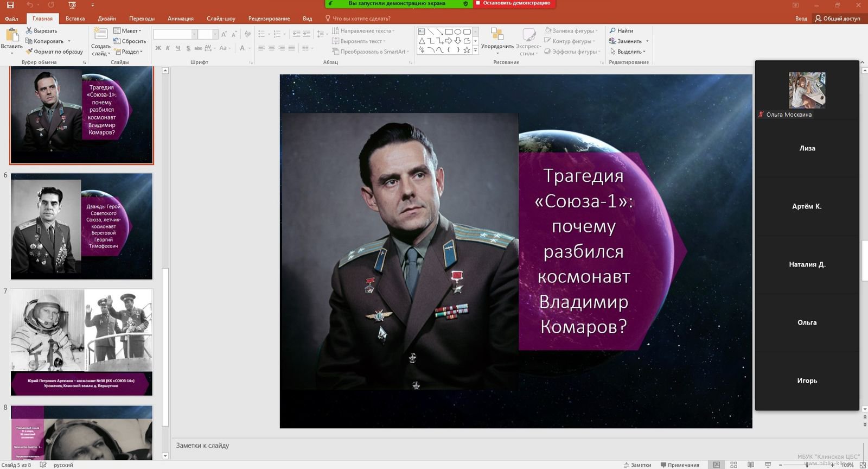Image resolution: width=868 pixels, height=469 pixels.
Task: Open the Упорядочить arrange menu
Action: tap(497, 41)
